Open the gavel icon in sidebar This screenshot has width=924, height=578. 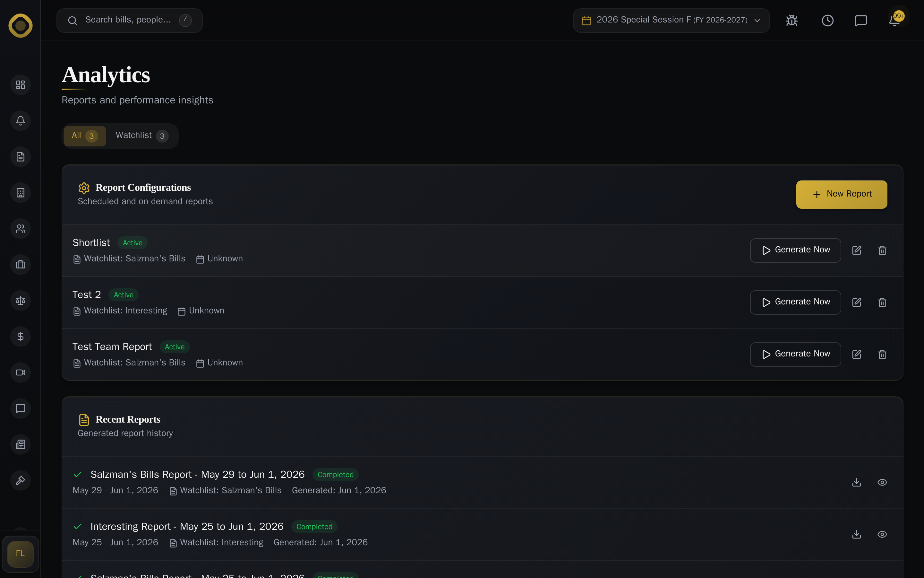click(21, 480)
